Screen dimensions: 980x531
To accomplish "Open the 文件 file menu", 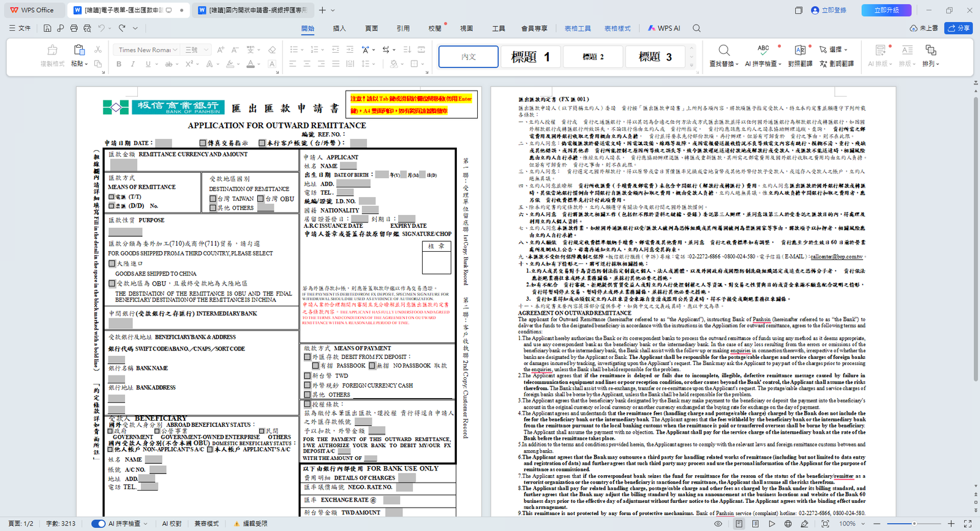I will point(20,28).
